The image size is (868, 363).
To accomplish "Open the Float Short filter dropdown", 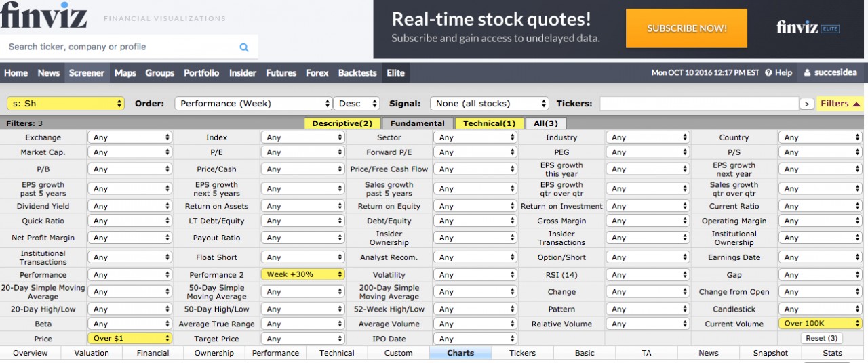I will pyautogui.click(x=302, y=257).
